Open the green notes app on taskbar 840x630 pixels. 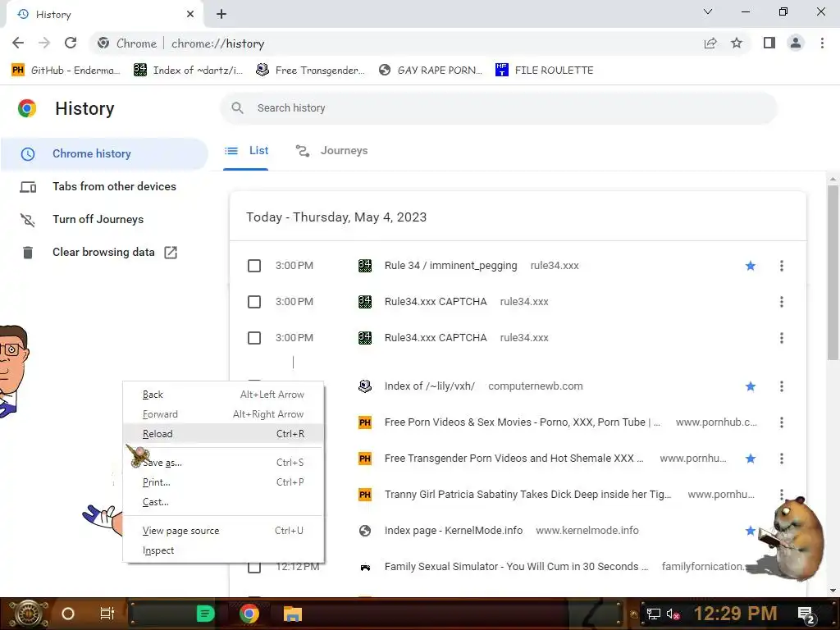click(205, 614)
